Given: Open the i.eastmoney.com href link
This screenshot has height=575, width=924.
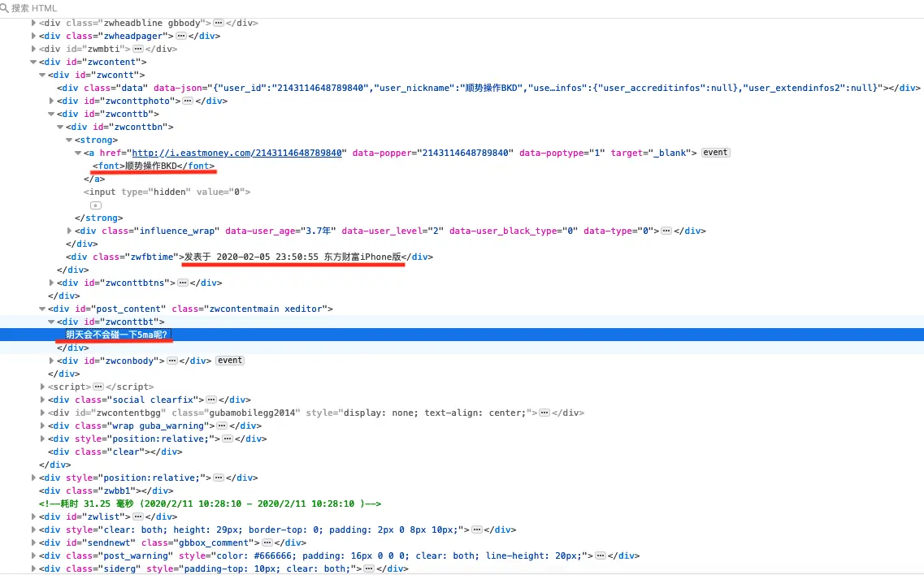Looking at the screenshot, I should 237,153.
